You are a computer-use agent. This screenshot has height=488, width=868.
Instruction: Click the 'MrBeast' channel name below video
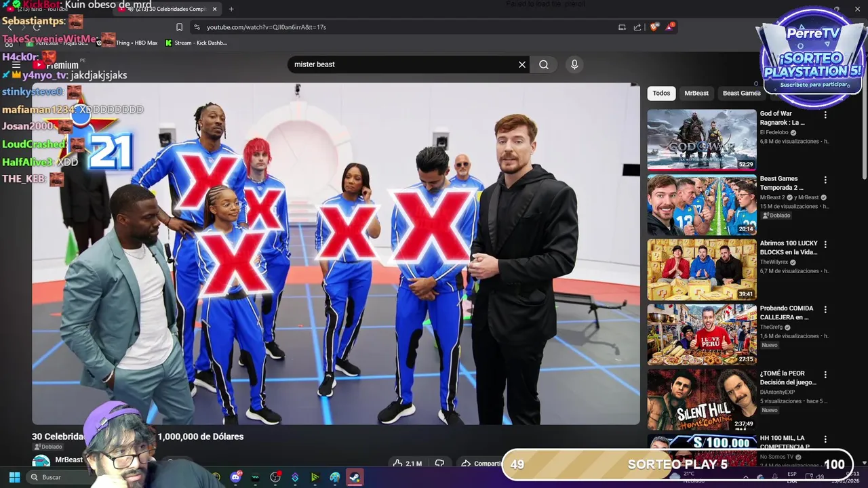click(68, 460)
